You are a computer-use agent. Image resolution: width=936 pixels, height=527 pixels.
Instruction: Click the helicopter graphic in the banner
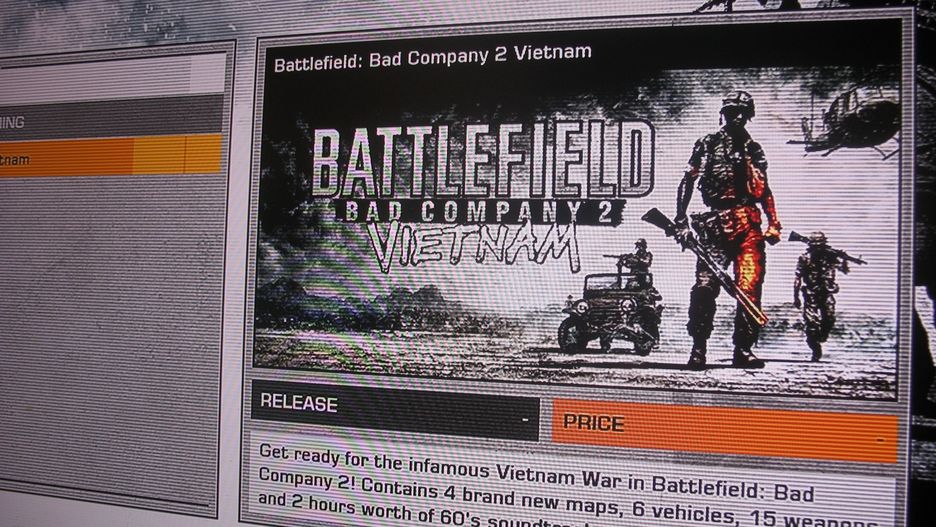pyautogui.click(x=848, y=122)
